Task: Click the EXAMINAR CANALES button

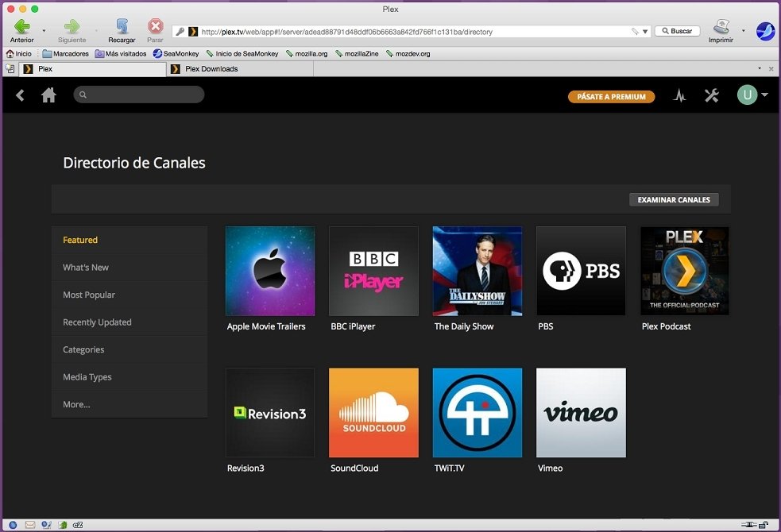Action: (674, 199)
